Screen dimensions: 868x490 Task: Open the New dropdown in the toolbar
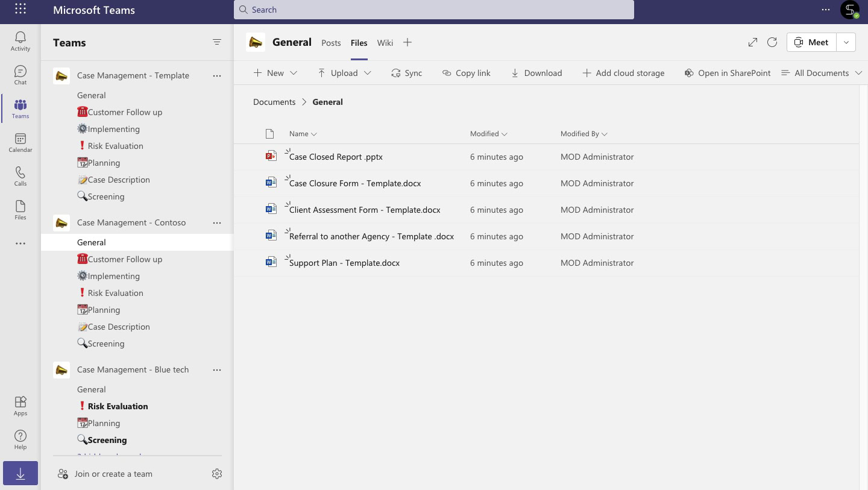point(275,73)
